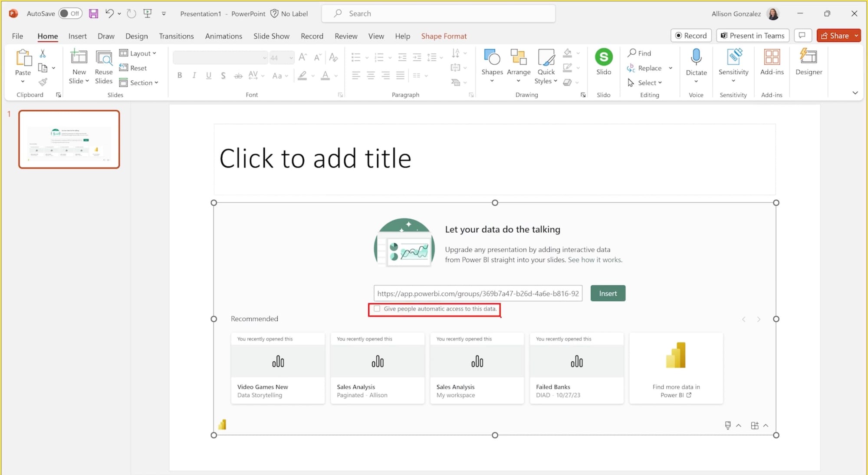Clear all formatting icon
Image resolution: width=868 pixels, height=475 pixels.
333,57
